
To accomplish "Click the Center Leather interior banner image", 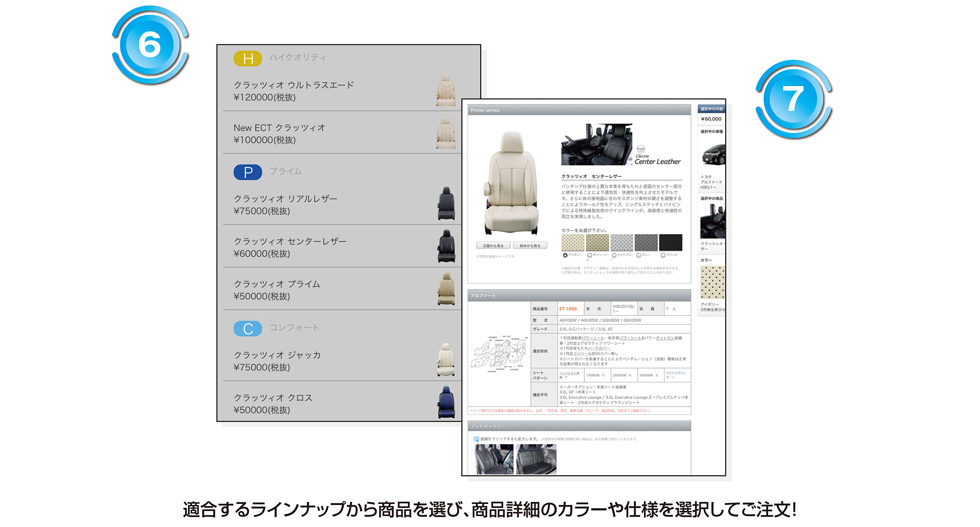I will click(x=597, y=144).
